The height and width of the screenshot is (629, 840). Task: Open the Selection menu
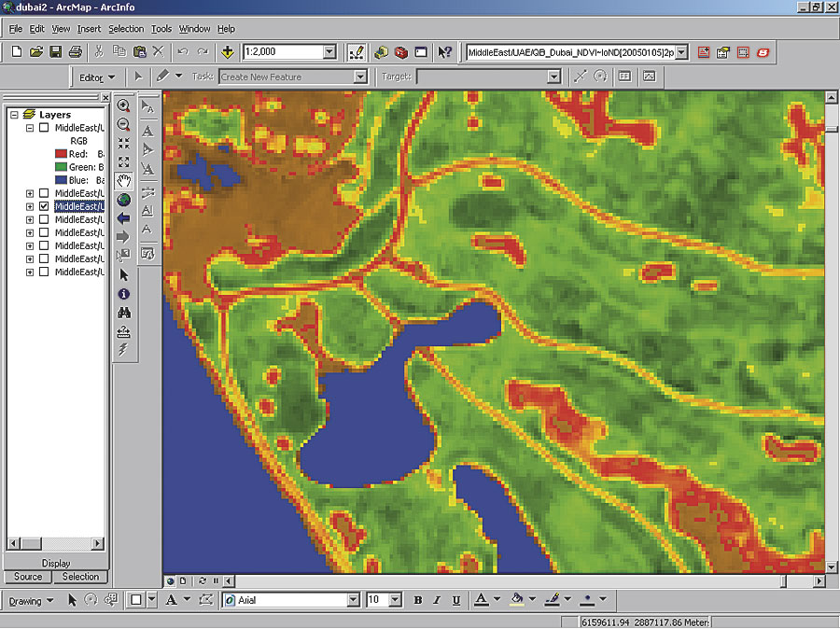(x=126, y=29)
